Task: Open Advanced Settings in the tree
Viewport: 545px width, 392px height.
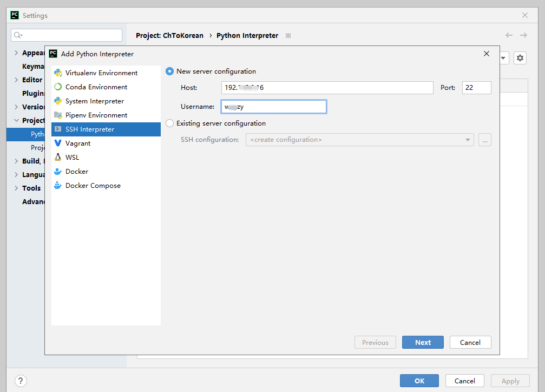Action: (x=34, y=202)
